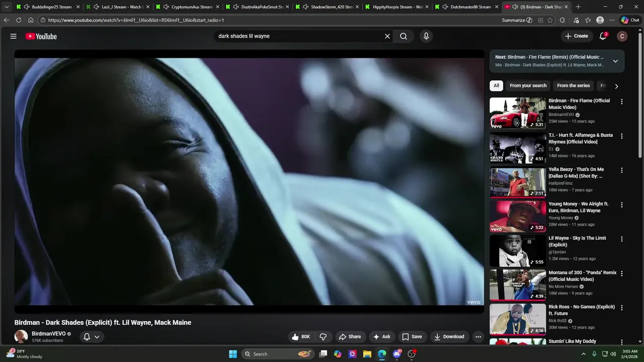Open more actions menu beside Download
This screenshot has height=362, width=644.
(478, 337)
